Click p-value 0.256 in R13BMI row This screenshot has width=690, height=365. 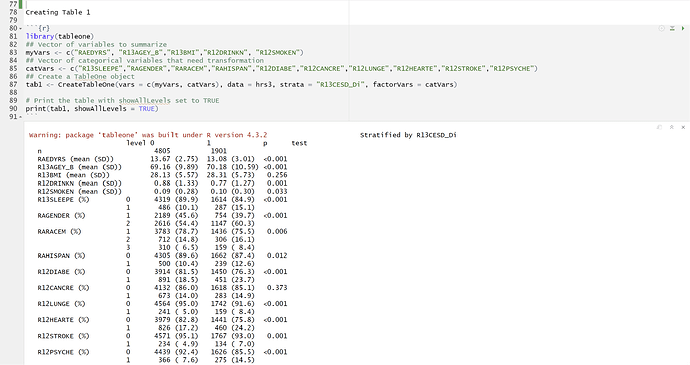(277, 175)
